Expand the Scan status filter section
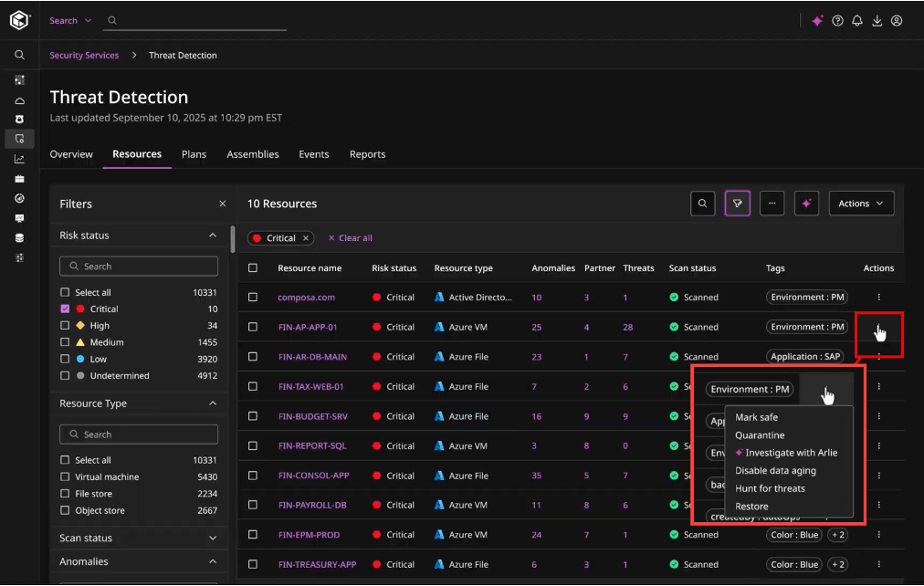924x586 pixels. click(x=213, y=539)
